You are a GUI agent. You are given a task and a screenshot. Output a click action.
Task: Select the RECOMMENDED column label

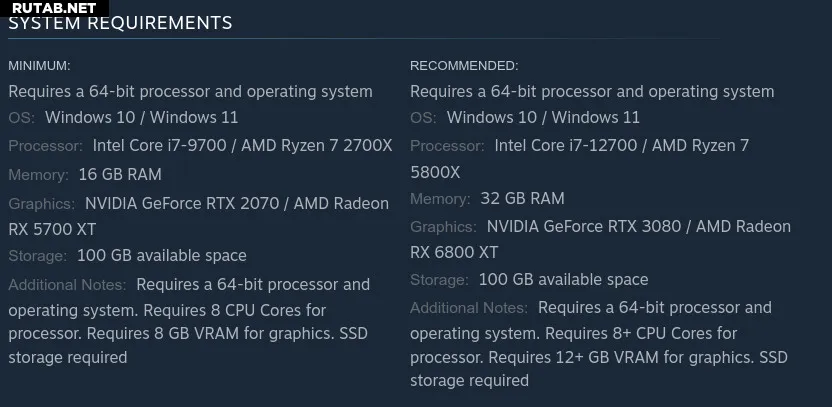point(464,66)
